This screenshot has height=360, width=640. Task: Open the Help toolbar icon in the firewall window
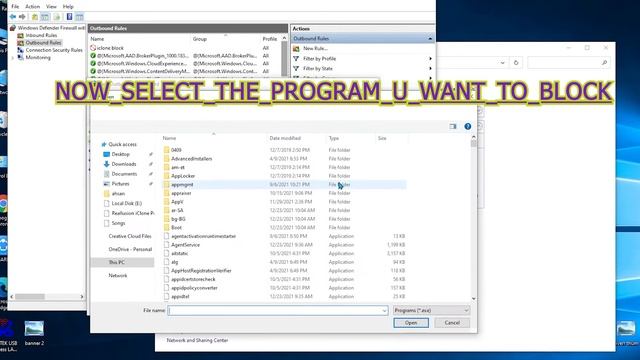click(x=69, y=17)
